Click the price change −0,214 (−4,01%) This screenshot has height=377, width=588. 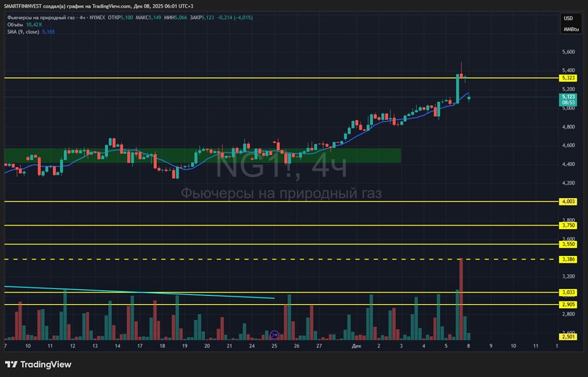[x=235, y=18]
